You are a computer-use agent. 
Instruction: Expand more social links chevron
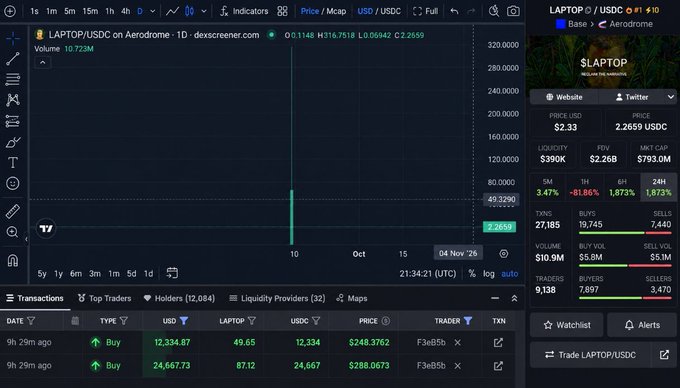point(670,97)
